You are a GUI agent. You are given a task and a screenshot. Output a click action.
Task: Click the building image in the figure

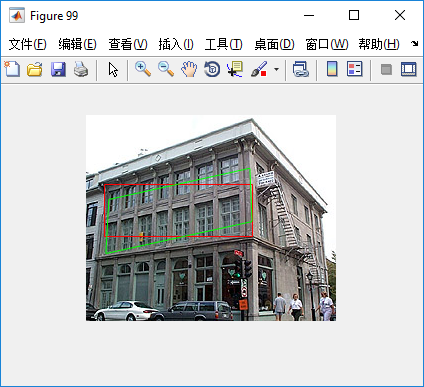(211, 218)
